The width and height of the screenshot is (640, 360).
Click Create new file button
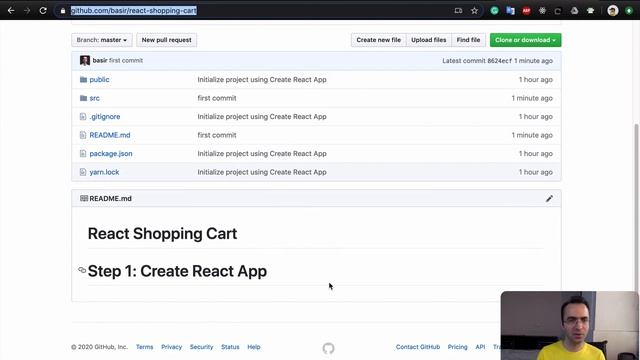378,40
